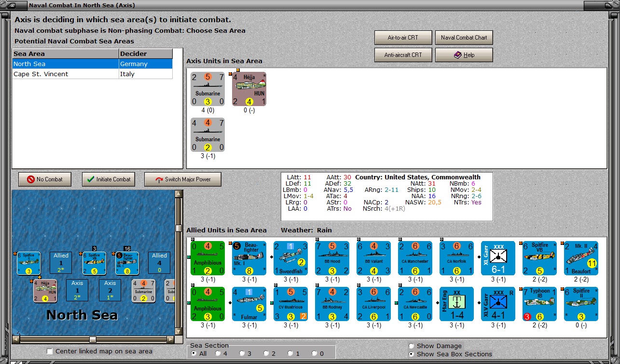Select the BB Valiant battleship
The height and width of the screenshot is (364, 620).
(x=373, y=258)
